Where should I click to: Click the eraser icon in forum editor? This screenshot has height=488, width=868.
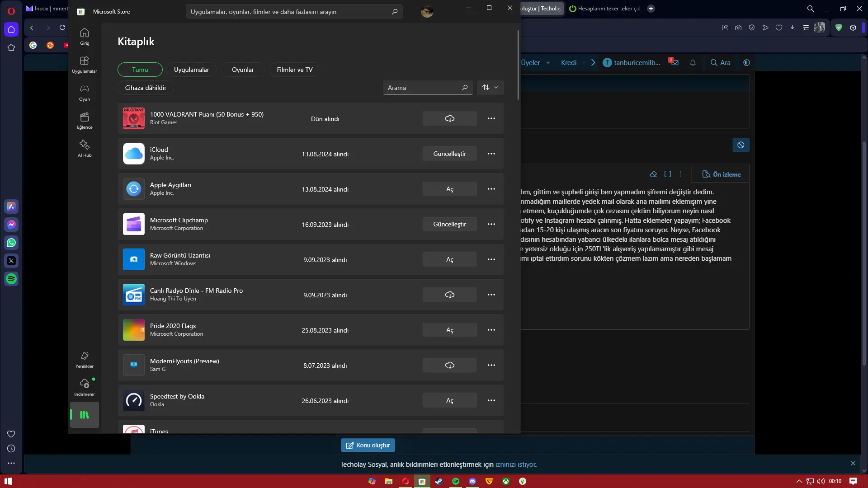click(x=653, y=174)
